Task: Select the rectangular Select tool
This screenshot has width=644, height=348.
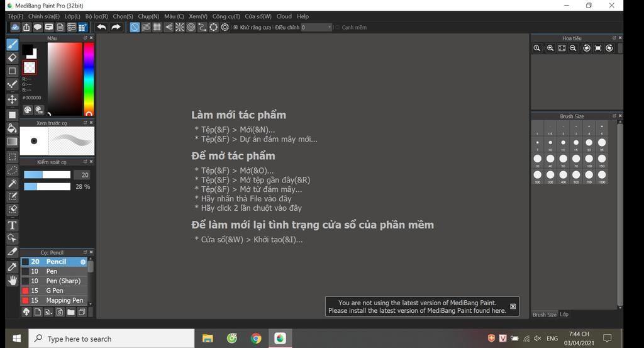Action: click(x=13, y=157)
